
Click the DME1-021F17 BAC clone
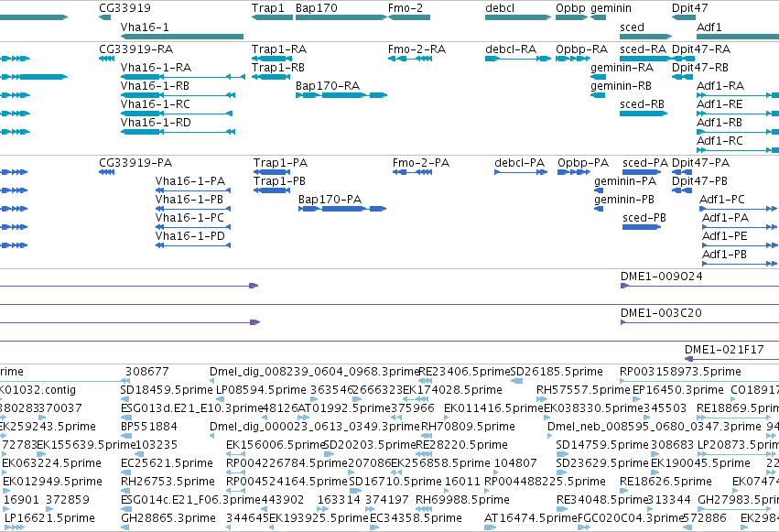(x=731, y=359)
